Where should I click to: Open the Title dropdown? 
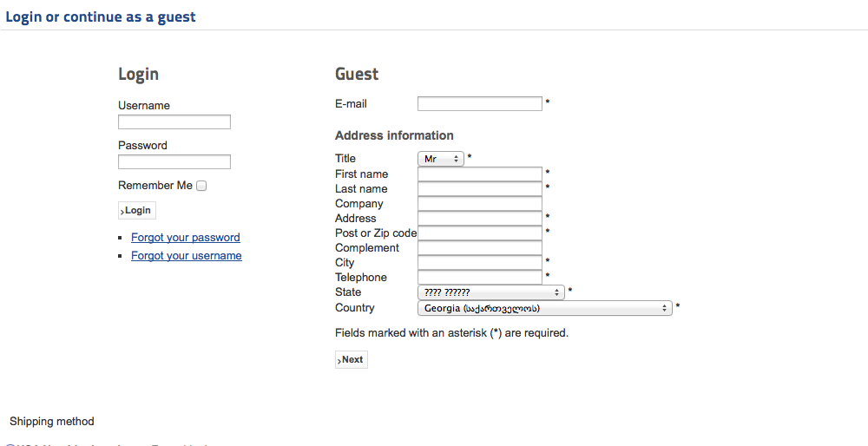441,159
